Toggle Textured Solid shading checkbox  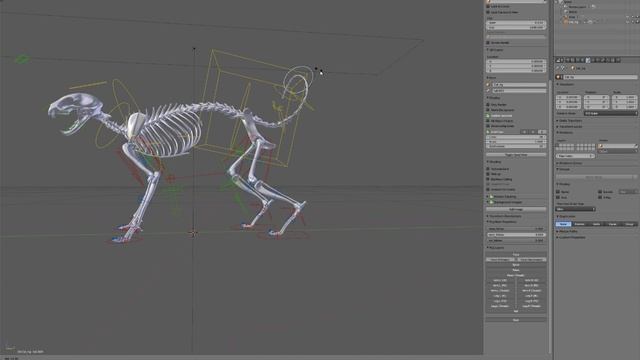tap(488, 169)
